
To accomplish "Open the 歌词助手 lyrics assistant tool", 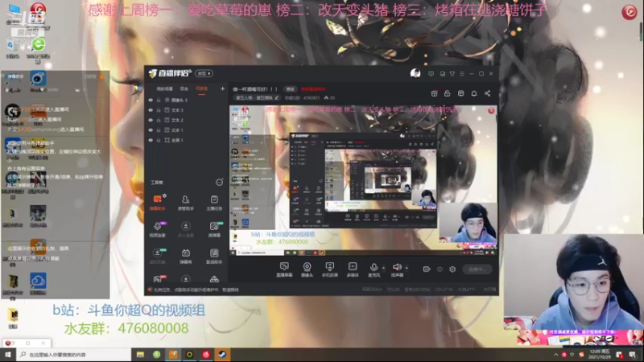I will point(214,256).
